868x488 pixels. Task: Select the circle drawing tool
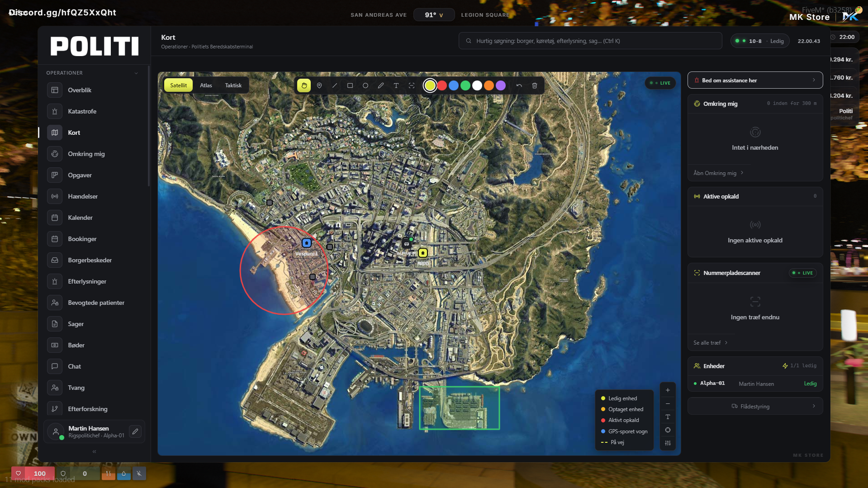[365, 85]
